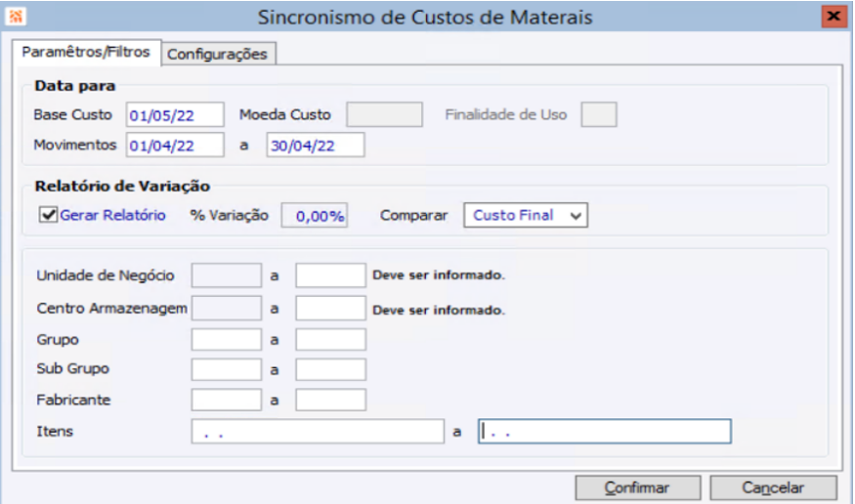This screenshot has width=855, height=504.
Task: Click Centro Armazenagem end field
Action: [x=331, y=308]
